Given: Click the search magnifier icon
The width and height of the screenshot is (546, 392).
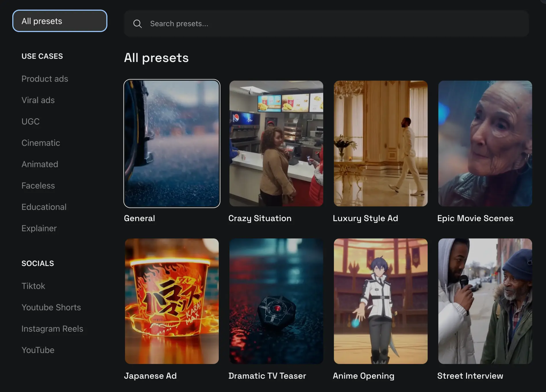Looking at the screenshot, I should pyautogui.click(x=138, y=24).
